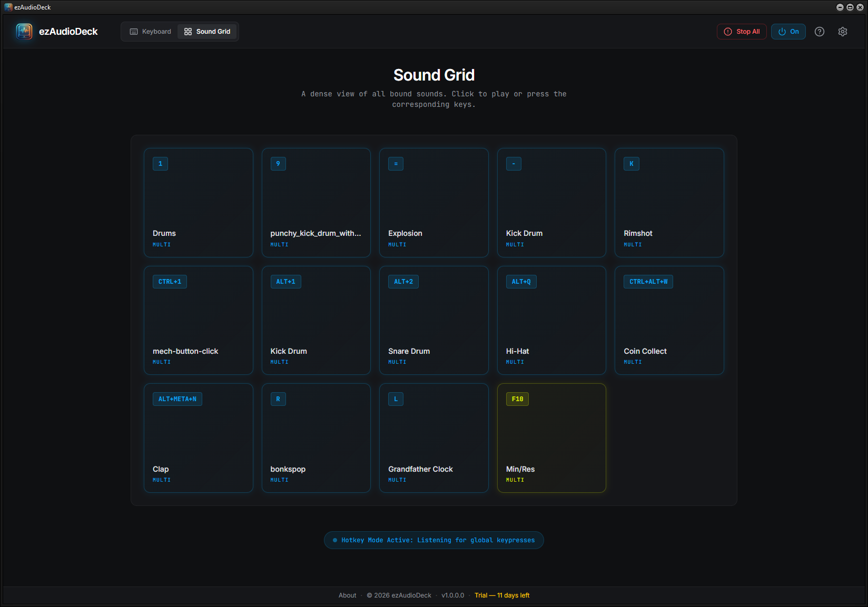Click the Trial 11 days left link
Image resolution: width=868 pixels, height=607 pixels.
pyautogui.click(x=501, y=595)
